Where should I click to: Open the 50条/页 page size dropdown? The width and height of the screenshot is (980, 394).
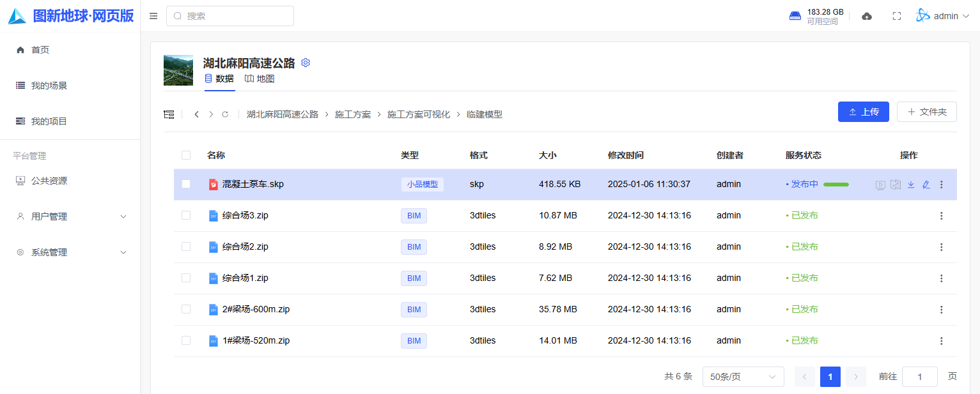(743, 377)
